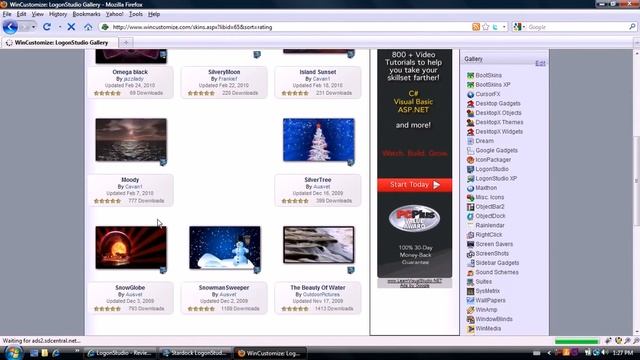Click the WinAmp sidebar icon
The image size is (640, 360).
[470, 310]
